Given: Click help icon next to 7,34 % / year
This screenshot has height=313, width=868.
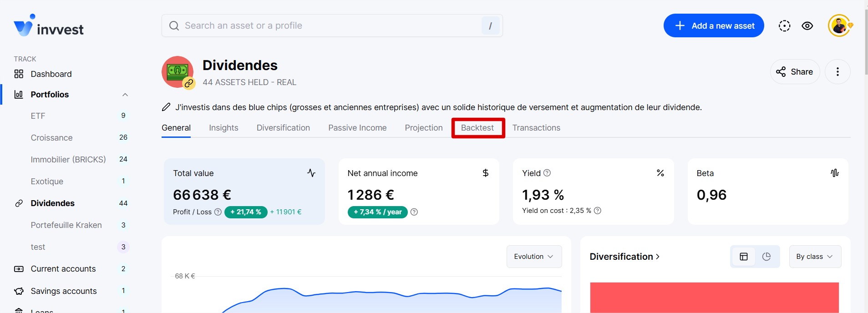Looking at the screenshot, I should pyautogui.click(x=414, y=212).
